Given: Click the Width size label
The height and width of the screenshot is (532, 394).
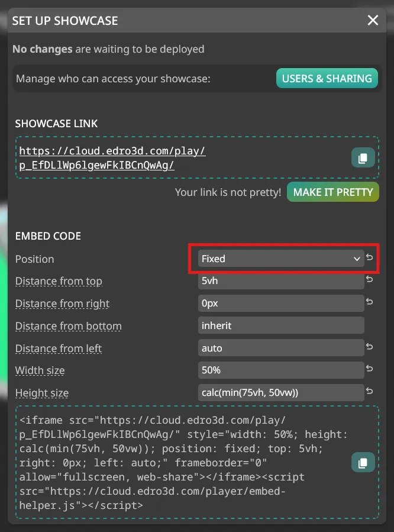Looking at the screenshot, I should click(40, 370).
